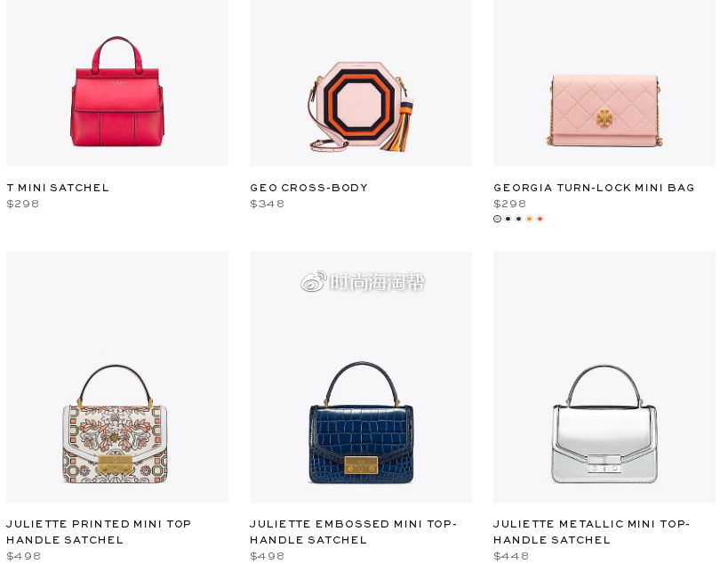Select the black color swatch
Image resolution: width=728 pixels, height=564 pixels.
[508, 219]
